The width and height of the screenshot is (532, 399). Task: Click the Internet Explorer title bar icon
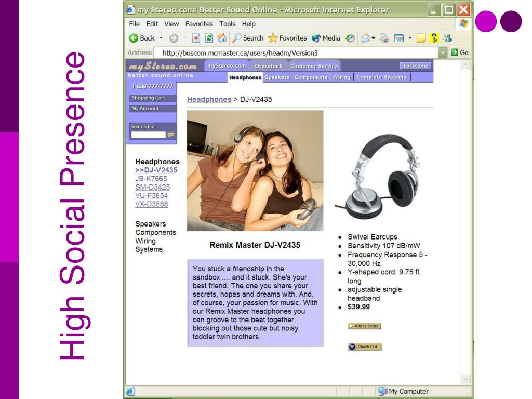(x=130, y=9)
